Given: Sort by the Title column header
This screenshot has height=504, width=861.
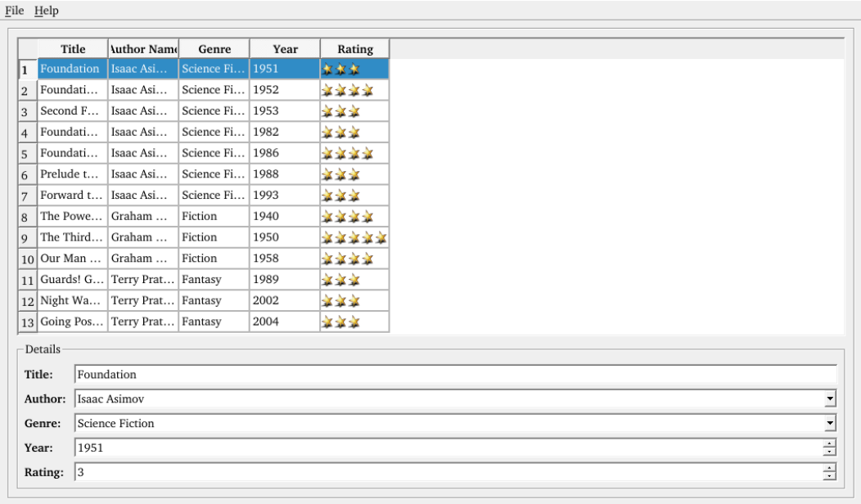Looking at the screenshot, I should [x=73, y=49].
